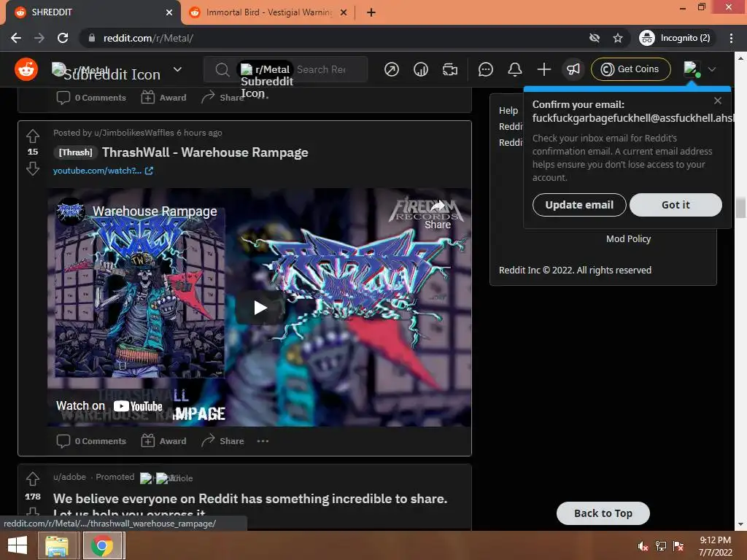Screen dimensions: 747x560
Task: Click the plus icon to create post
Action: pyautogui.click(x=543, y=69)
